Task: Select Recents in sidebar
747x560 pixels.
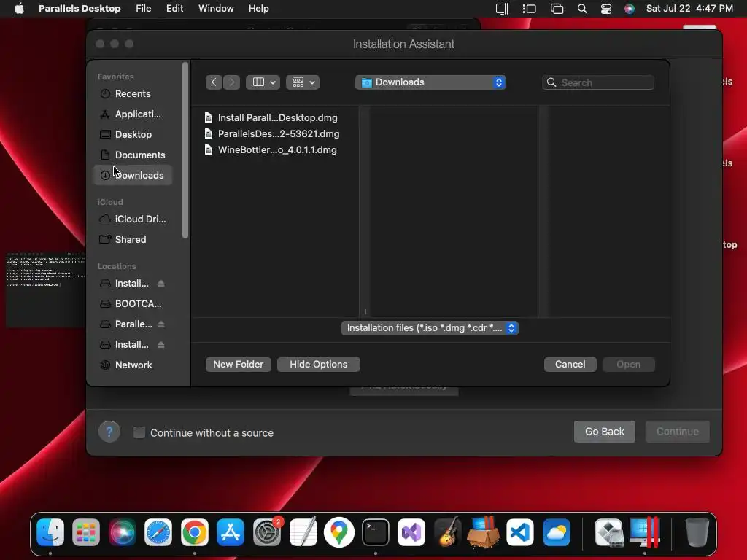Action: (133, 94)
